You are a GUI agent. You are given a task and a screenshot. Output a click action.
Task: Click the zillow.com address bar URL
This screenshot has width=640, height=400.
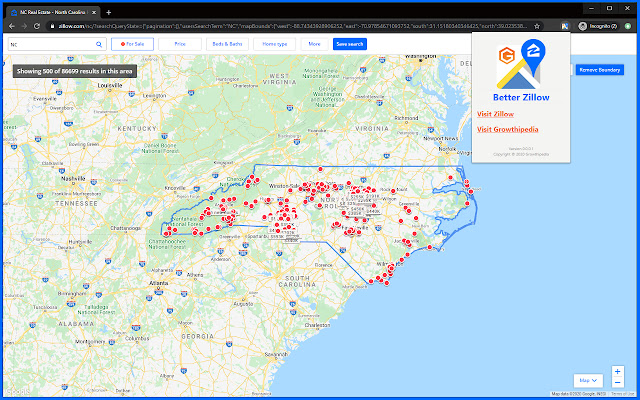(x=292, y=26)
